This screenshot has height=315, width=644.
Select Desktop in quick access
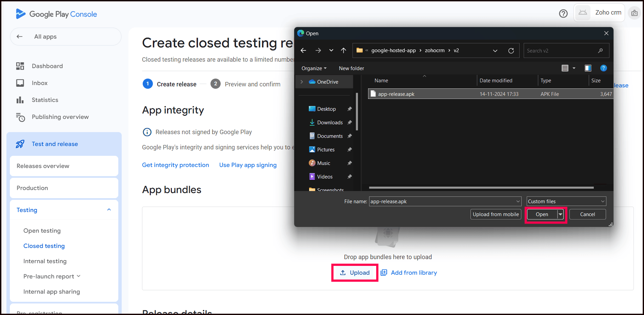tap(326, 109)
